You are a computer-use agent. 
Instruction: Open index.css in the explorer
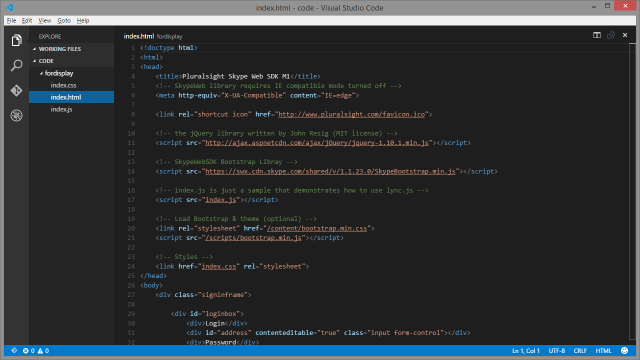tap(63, 85)
